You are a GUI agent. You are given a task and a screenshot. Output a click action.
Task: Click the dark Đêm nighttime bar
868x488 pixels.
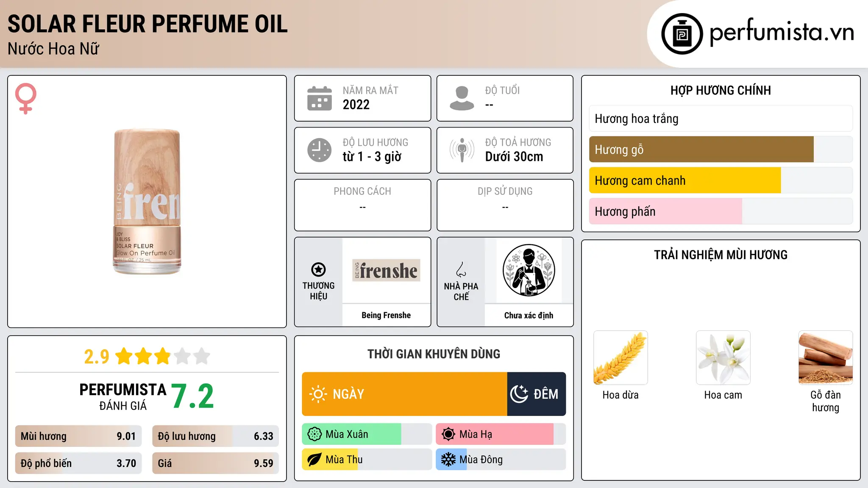point(537,394)
